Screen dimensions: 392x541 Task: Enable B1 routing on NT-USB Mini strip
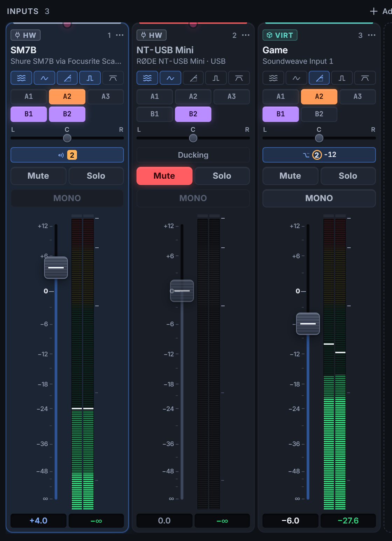point(155,114)
